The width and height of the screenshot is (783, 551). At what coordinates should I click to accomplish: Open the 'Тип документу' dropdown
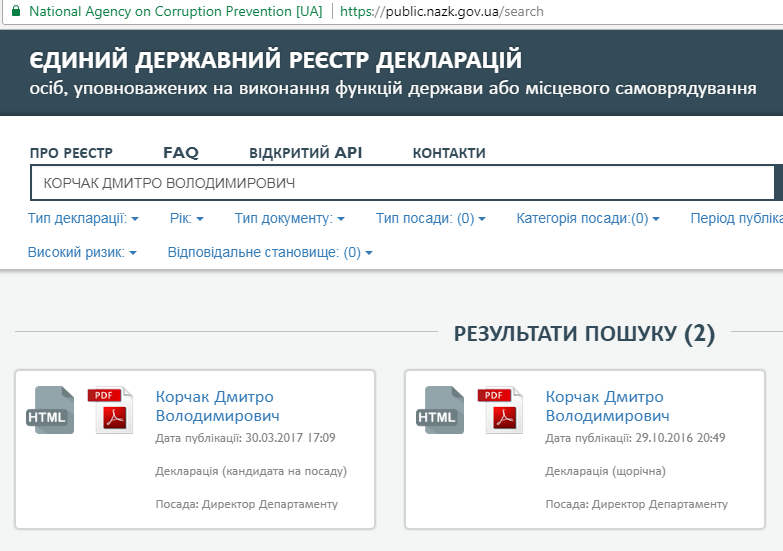289,218
